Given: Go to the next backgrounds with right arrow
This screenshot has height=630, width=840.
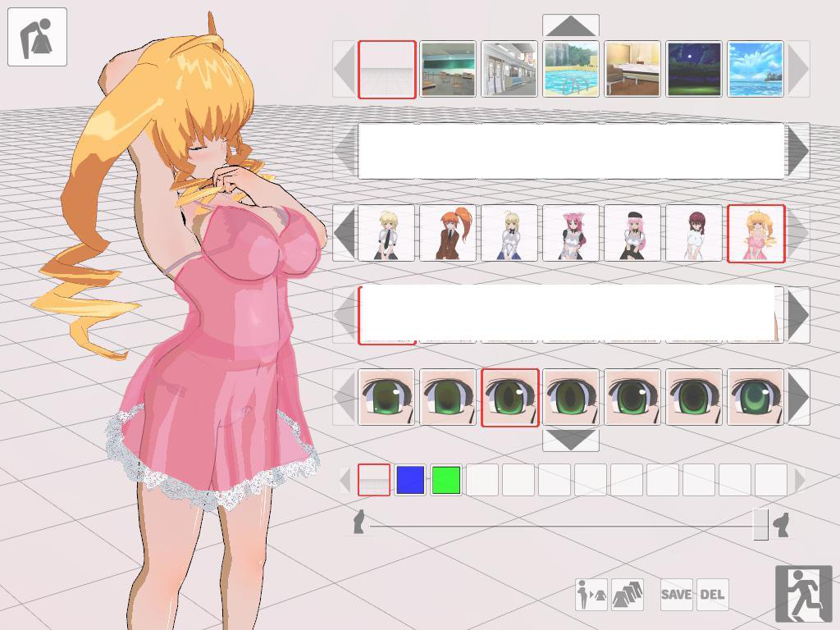Looking at the screenshot, I should (x=799, y=70).
